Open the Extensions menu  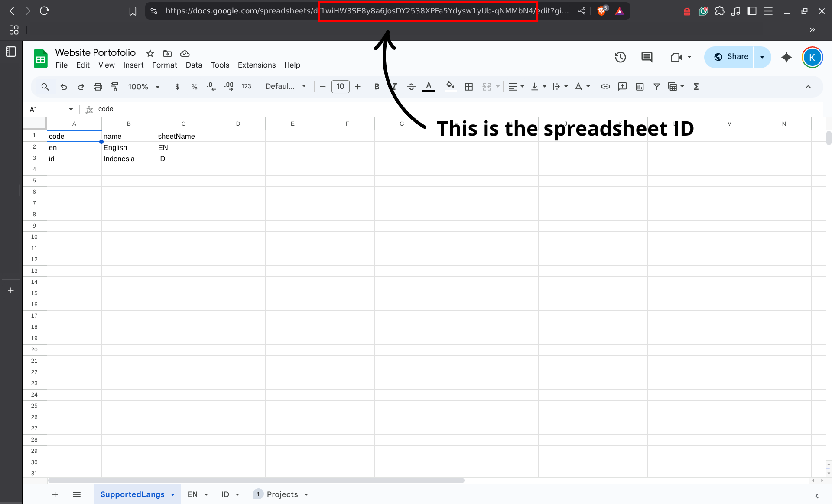coord(257,65)
